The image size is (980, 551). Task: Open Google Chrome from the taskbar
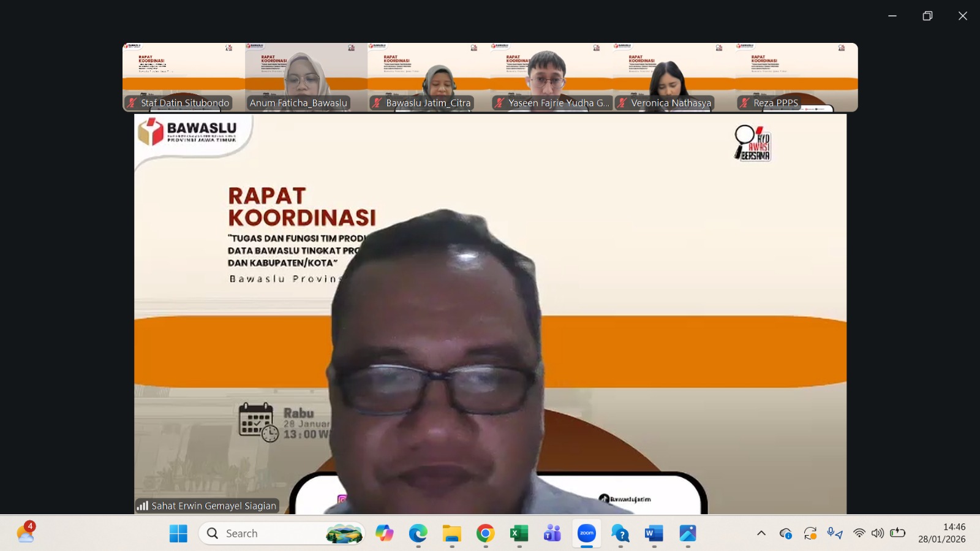coord(486,534)
